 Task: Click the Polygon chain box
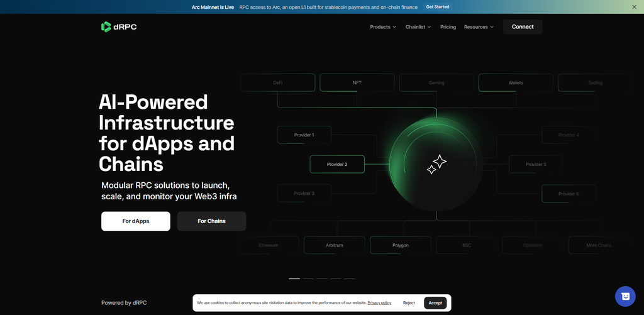401,245
